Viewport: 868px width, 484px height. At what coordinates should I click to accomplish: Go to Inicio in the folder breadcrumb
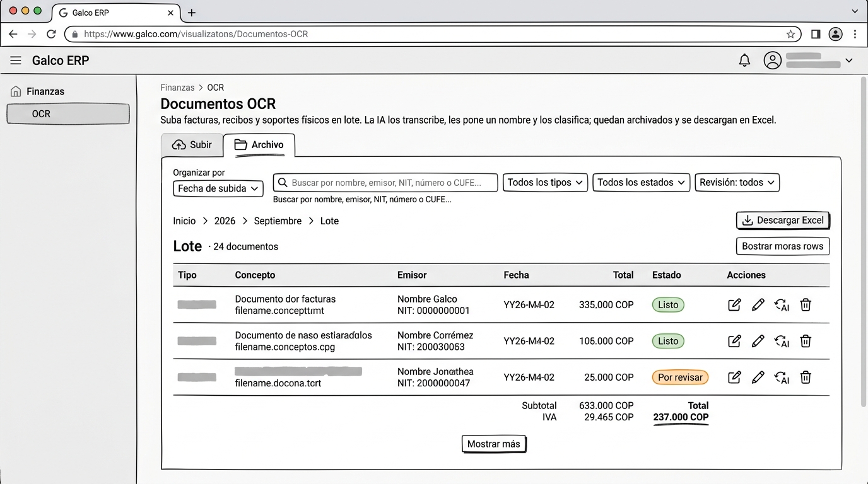pyautogui.click(x=184, y=221)
